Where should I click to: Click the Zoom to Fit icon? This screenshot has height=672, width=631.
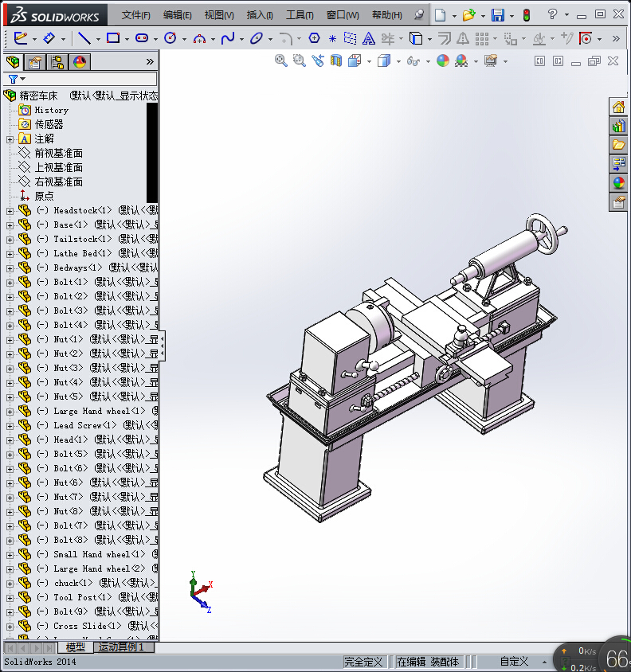click(x=281, y=61)
